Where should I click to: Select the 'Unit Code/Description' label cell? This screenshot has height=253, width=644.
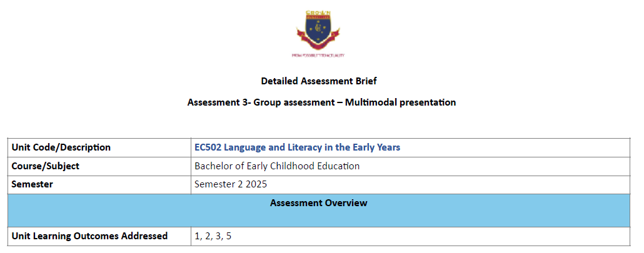[x=61, y=147]
